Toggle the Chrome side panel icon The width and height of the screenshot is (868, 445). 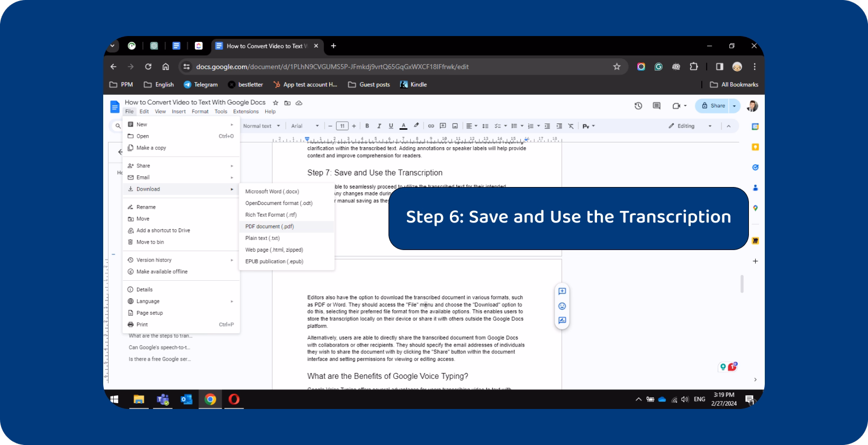[x=719, y=67]
